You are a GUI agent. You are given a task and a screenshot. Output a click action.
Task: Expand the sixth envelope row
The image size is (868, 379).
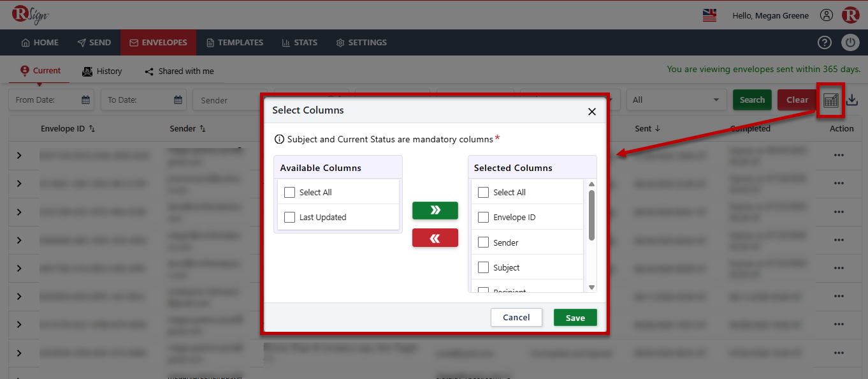(19, 297)
